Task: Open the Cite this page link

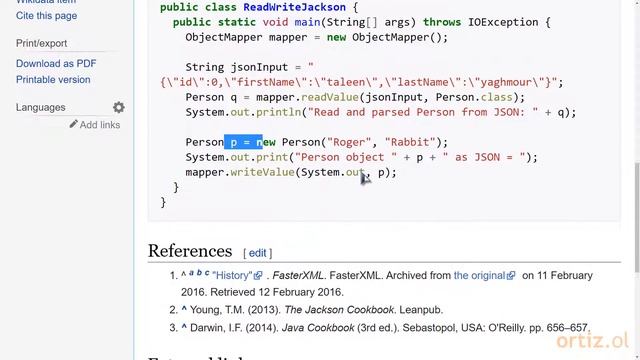Action: [46, 16]
